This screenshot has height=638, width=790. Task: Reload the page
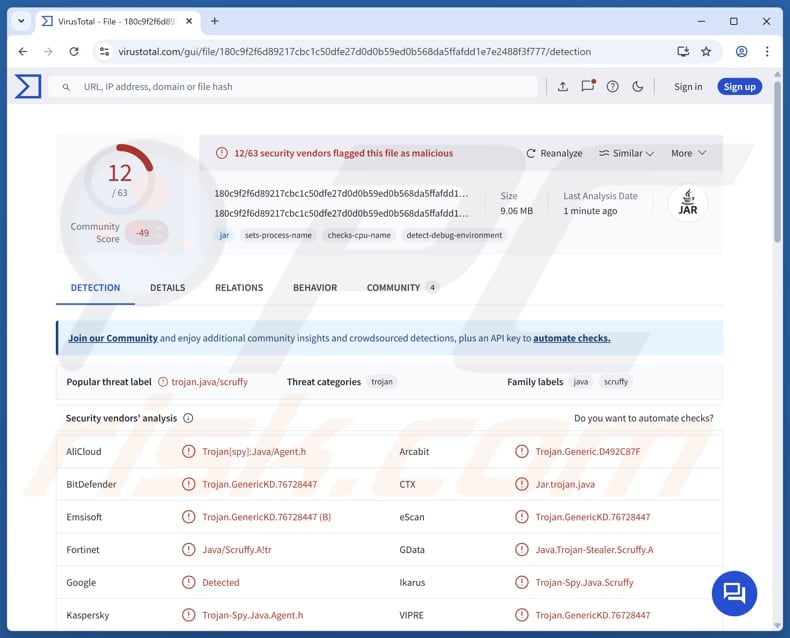coord(74,51)
